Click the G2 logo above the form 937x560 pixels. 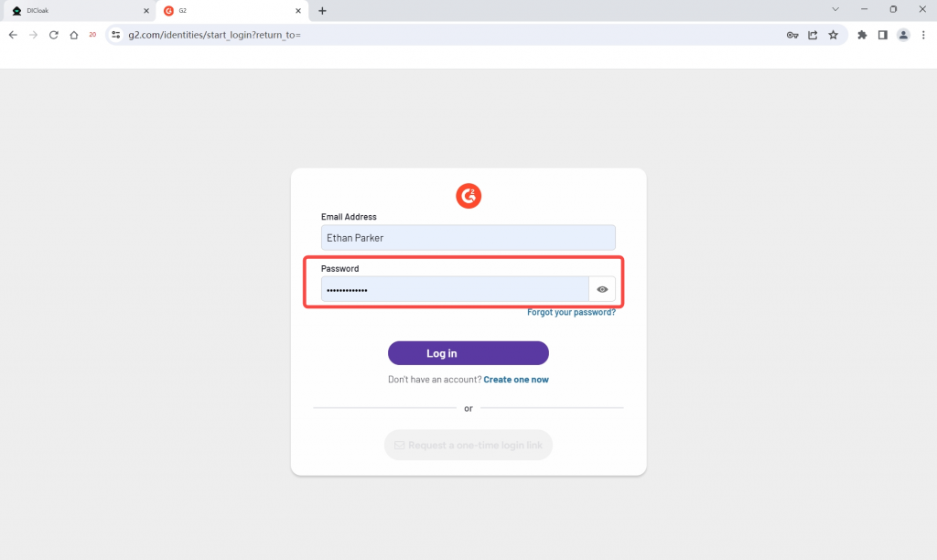pos(468,196)
